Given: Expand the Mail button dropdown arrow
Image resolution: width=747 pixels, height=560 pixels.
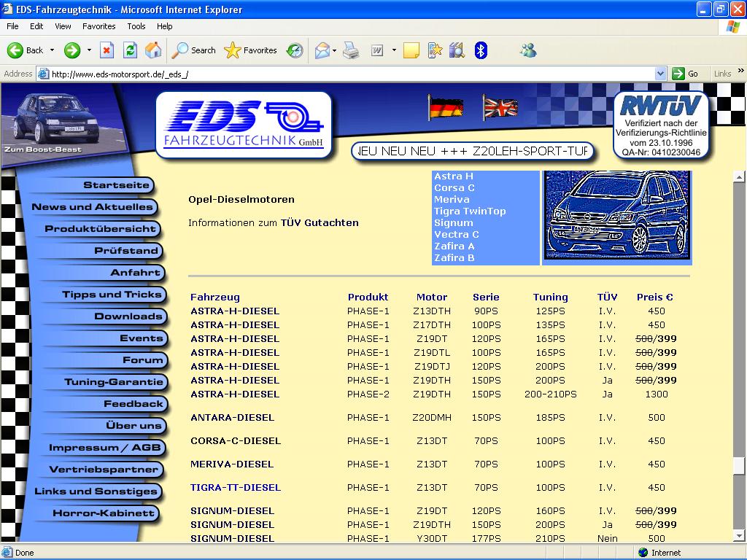Looking at the screenshot, I should pyautogui.click(x=334, y=50).
